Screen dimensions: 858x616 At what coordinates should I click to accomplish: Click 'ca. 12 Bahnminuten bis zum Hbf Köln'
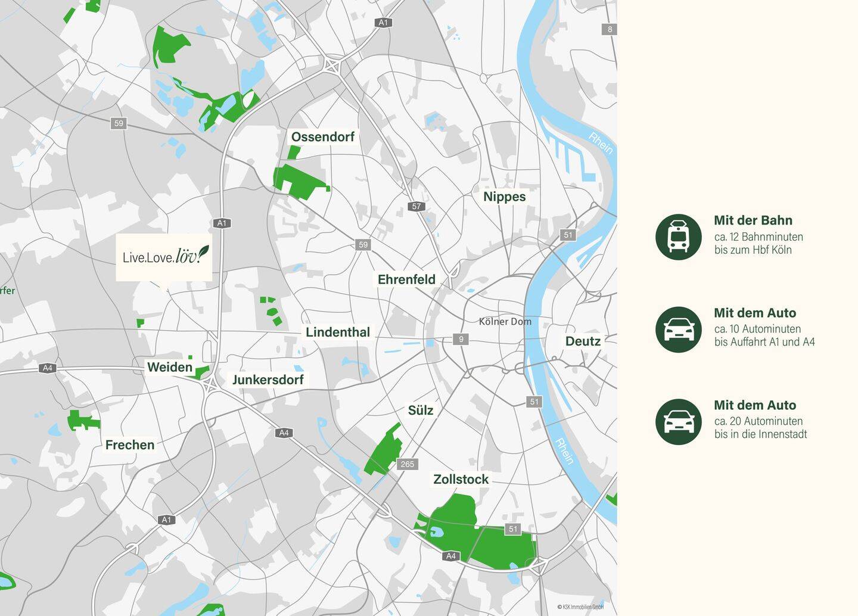point(758,244)
